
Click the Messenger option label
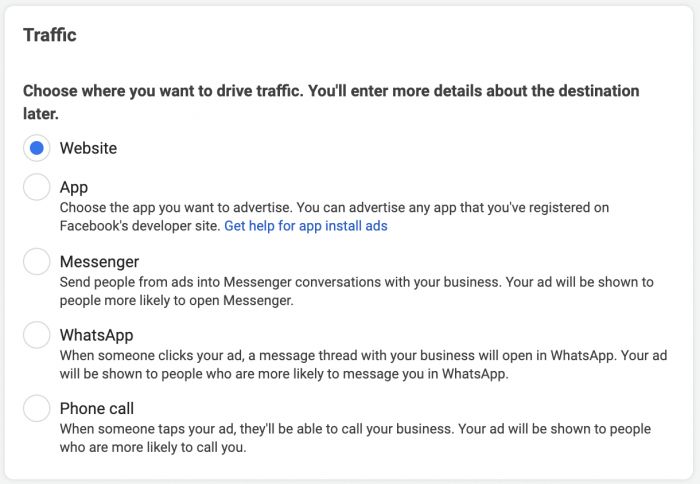tap(99, 262)
